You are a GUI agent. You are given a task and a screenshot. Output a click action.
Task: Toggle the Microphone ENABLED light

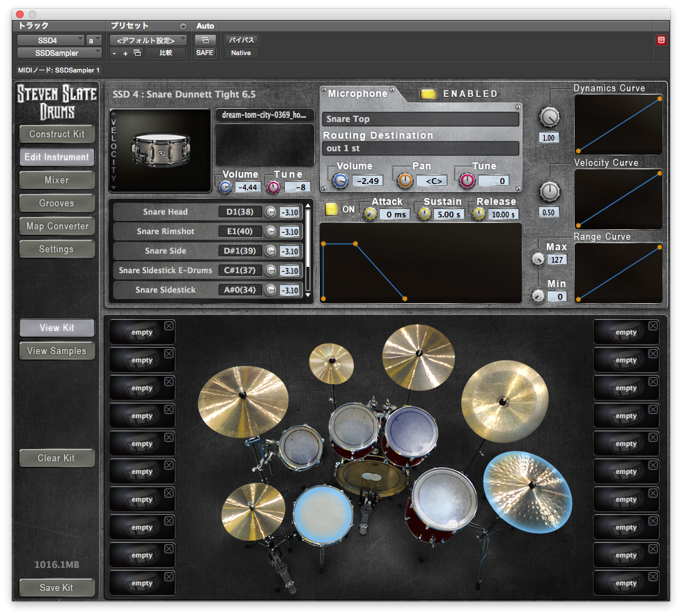pos(428,94)
